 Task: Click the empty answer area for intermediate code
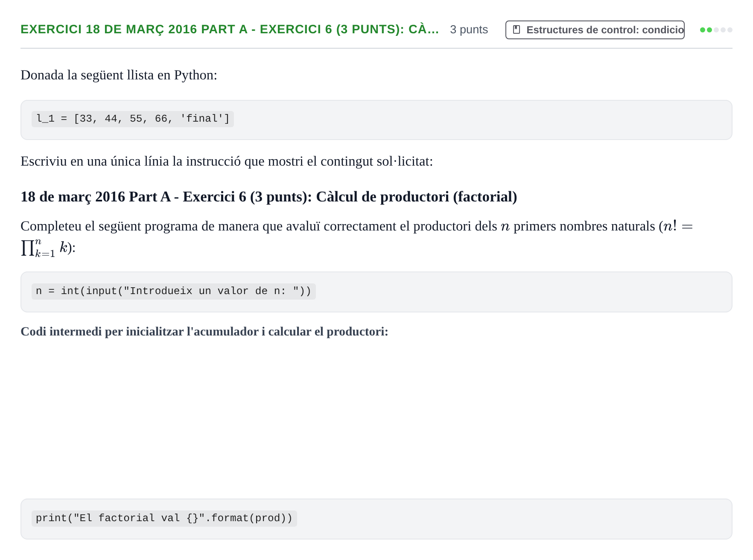click(x=376, y=418)
